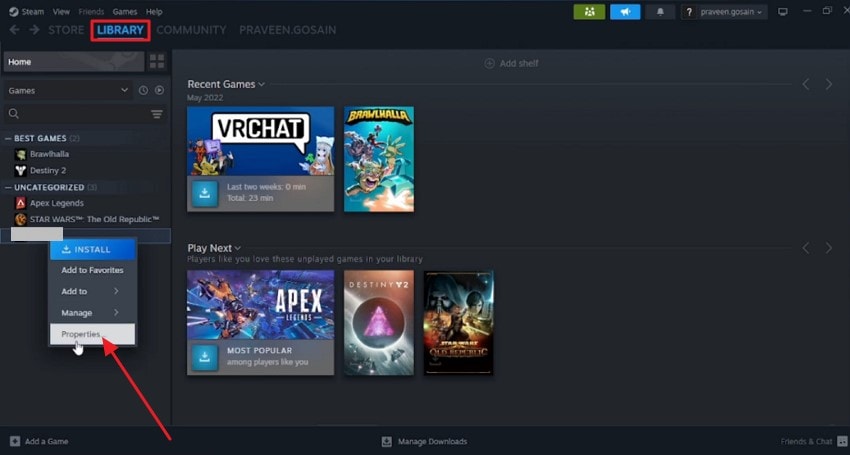Click Star Wars Old Republic sidebar icon
This screenshot has width=850, height=455.
[21, 219]
